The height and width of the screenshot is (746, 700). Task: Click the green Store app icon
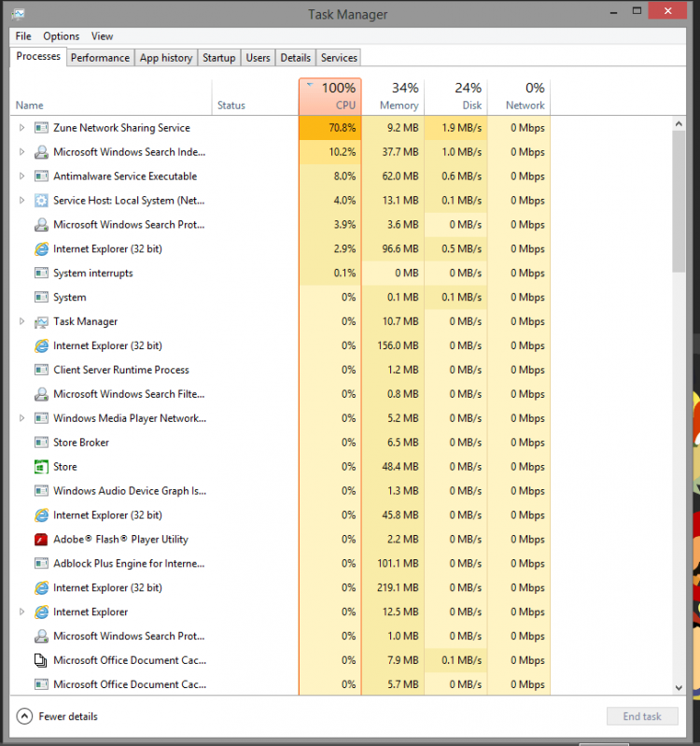tap(41, 467)
